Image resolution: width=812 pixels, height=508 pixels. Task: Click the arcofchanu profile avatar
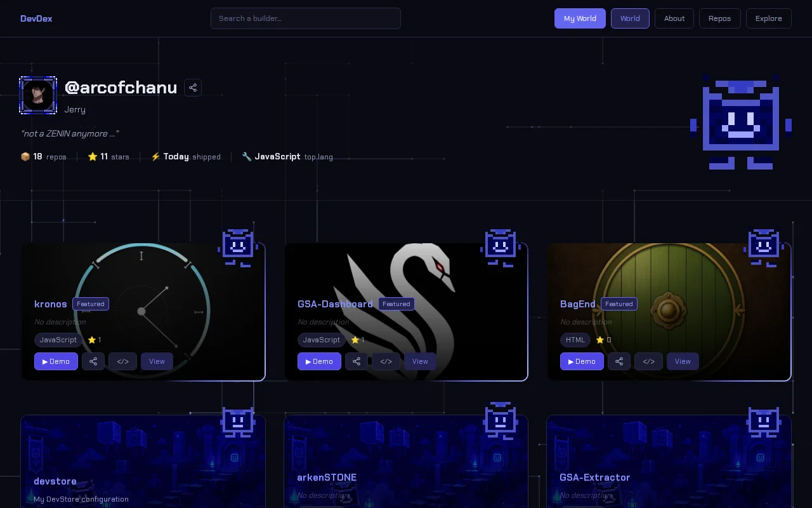(38, 95)
